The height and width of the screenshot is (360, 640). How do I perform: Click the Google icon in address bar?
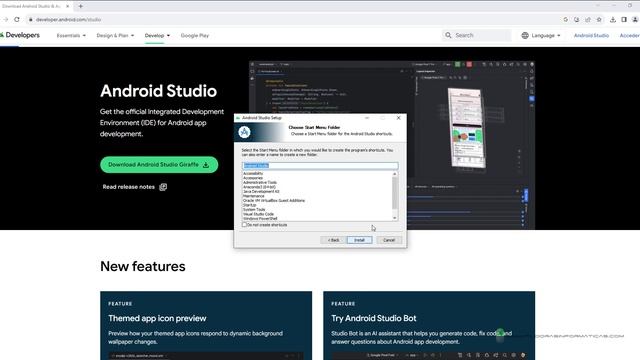pos(565,20)
